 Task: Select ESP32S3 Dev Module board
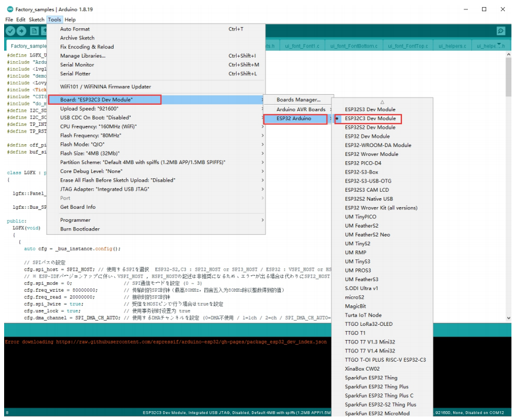point(382,109)
